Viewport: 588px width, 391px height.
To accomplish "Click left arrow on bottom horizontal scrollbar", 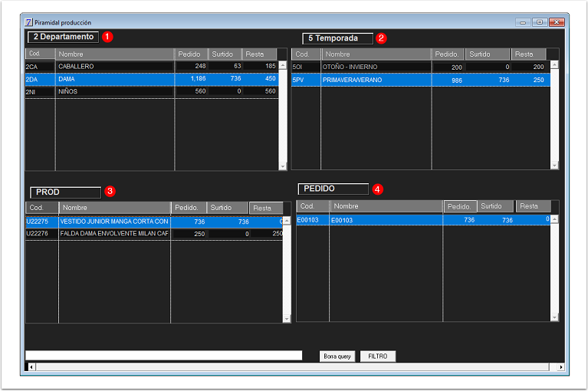I will coord(31,367).
